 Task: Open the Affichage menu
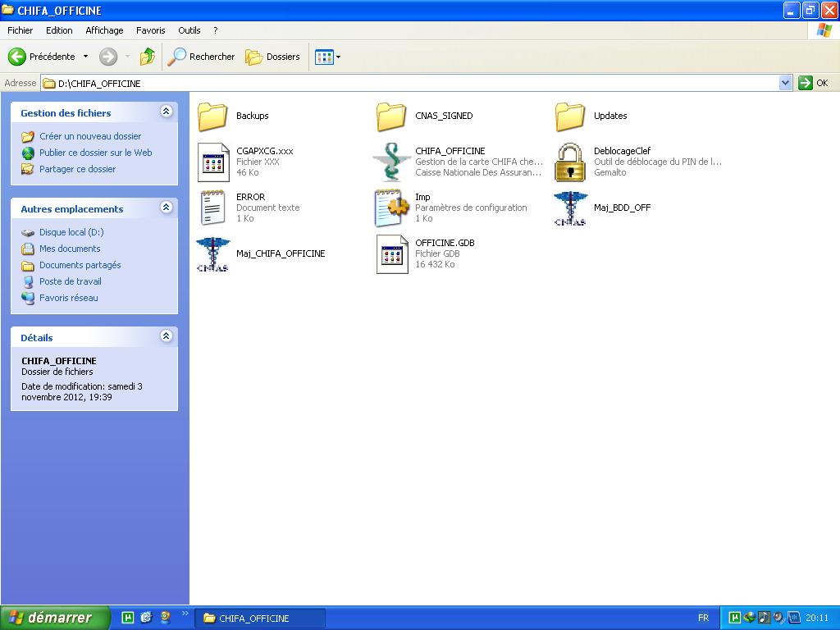tap(104, 30)
